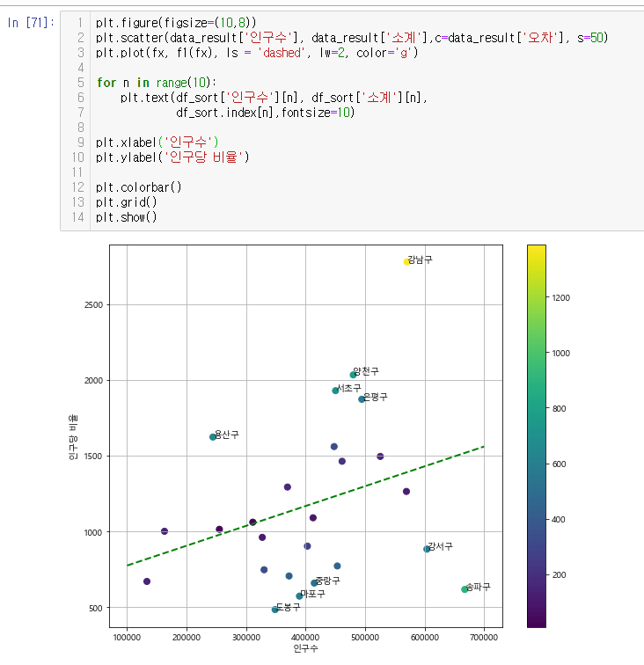
Task: Click the In [71] cell prompt
Action: [30, 22]
